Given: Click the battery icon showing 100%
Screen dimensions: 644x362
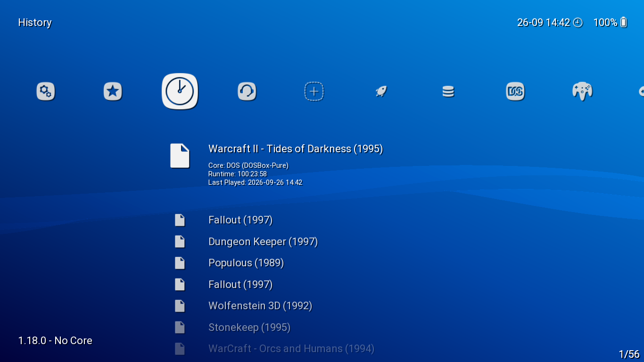Looking at the screenshot, I should click(x=624, y=22).
